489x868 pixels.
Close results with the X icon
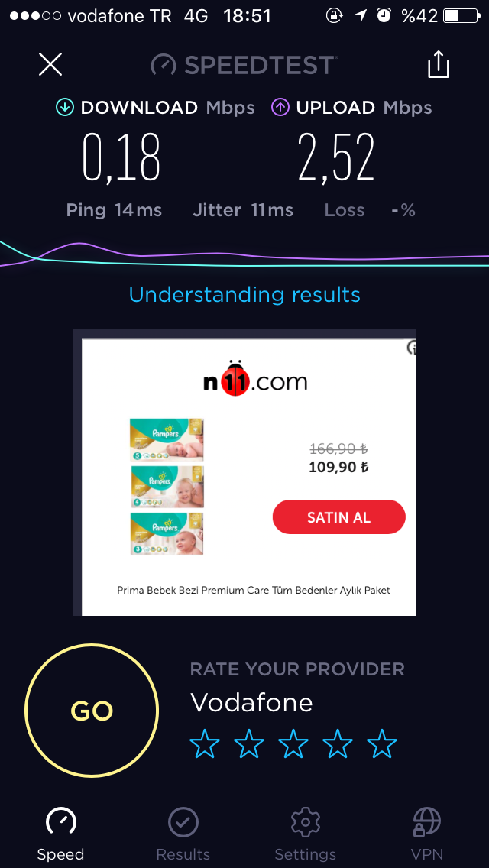point(50,65)
